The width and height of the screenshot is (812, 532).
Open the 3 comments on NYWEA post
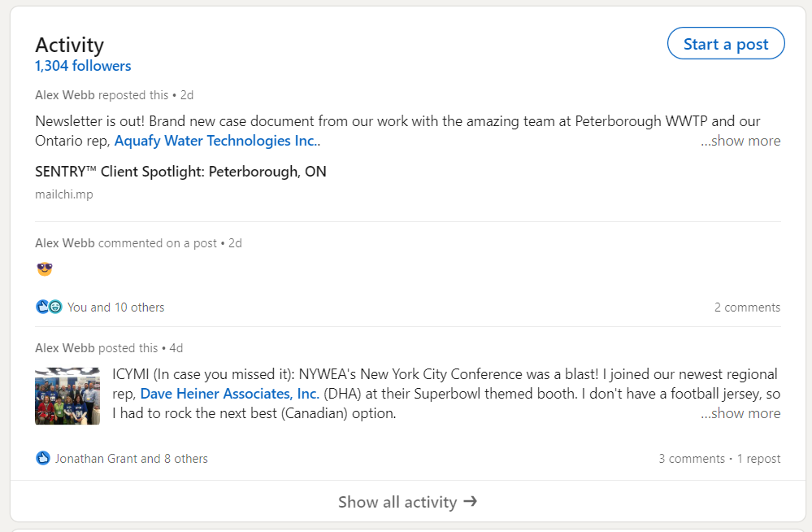tap(692, 459)
